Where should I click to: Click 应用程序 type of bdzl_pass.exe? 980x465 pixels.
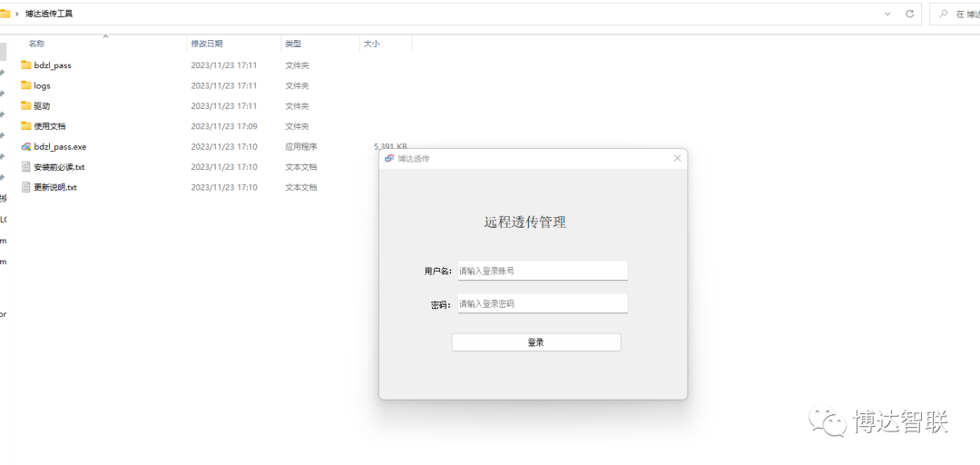coord(301,146)
